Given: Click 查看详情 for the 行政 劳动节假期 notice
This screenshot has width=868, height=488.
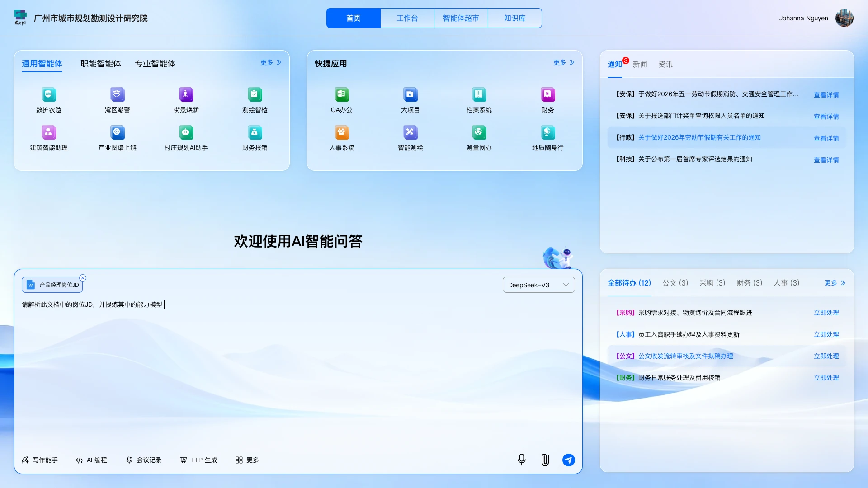Looking at the screenshot, I should 826,138.
